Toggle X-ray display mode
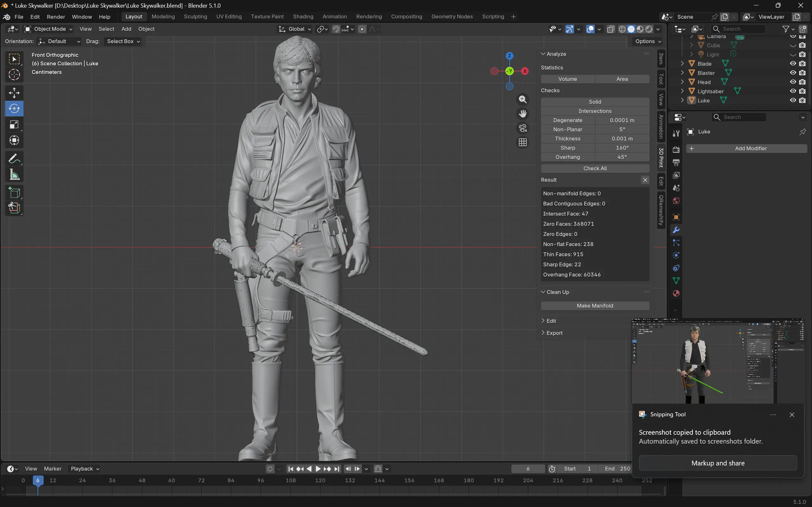This screenshot has height=507, width=812. click(611, 29)
